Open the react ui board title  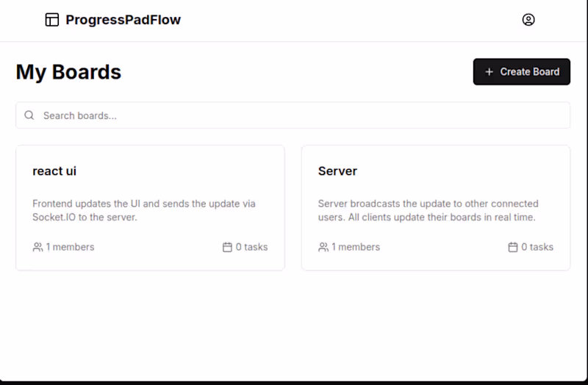pyautogui.click(x=54, y=171)
